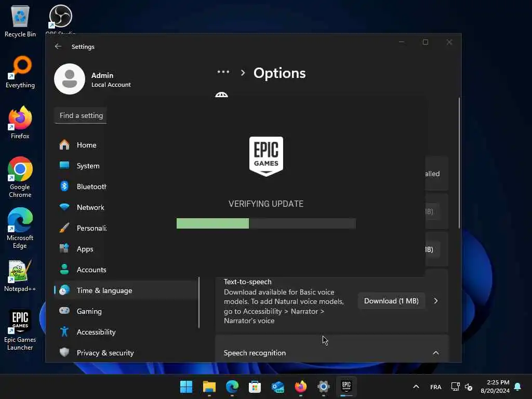The width and height of the screenshot is (532, 399).
Task: Click the Admin Local Account name
Action: point(111,79)
